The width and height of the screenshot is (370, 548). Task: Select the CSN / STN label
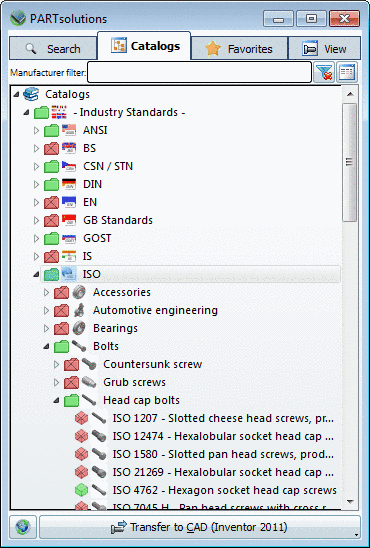point(108,166)
